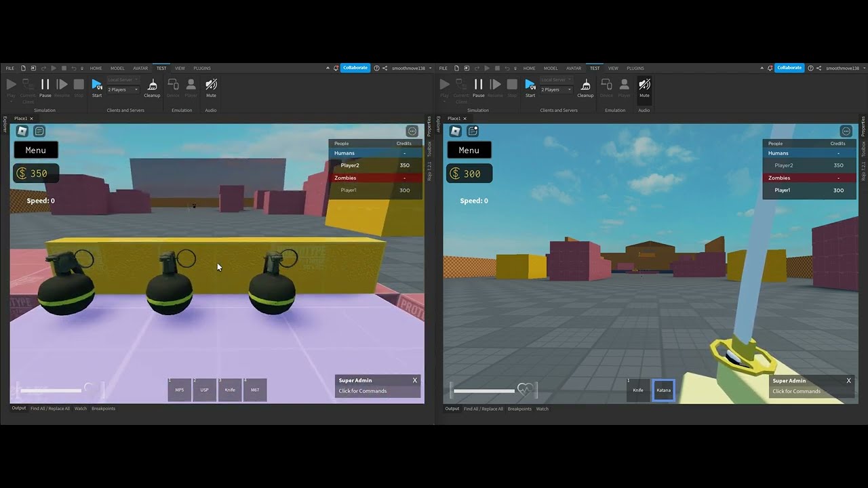Switch to MODEL tab in right window

pos(551,68)
